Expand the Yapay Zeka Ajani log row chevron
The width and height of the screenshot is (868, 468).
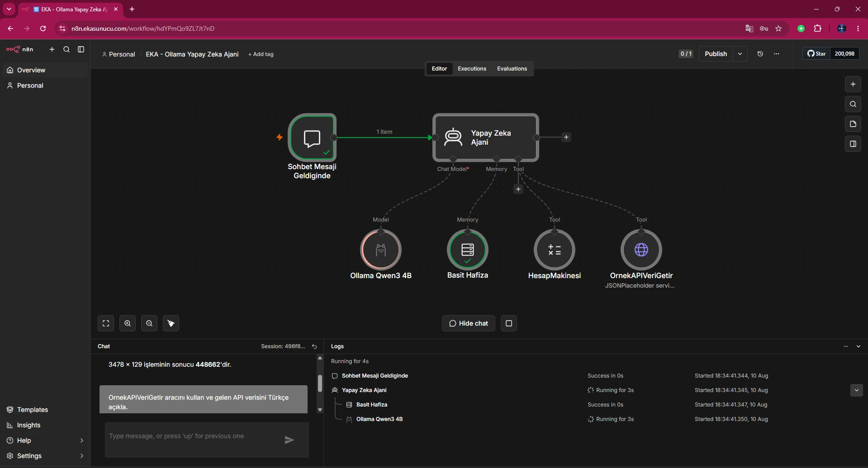pyautogui.click(x=857, y=390)
